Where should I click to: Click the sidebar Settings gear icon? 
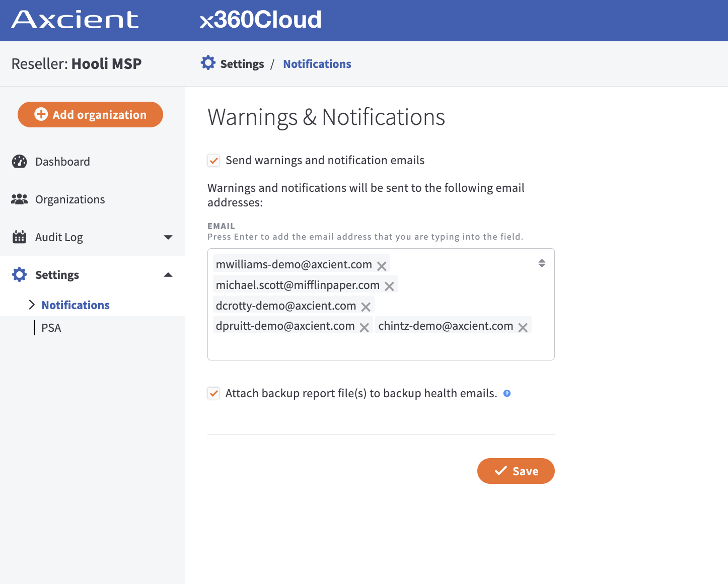pyautogui.click(x=19, y=274)
